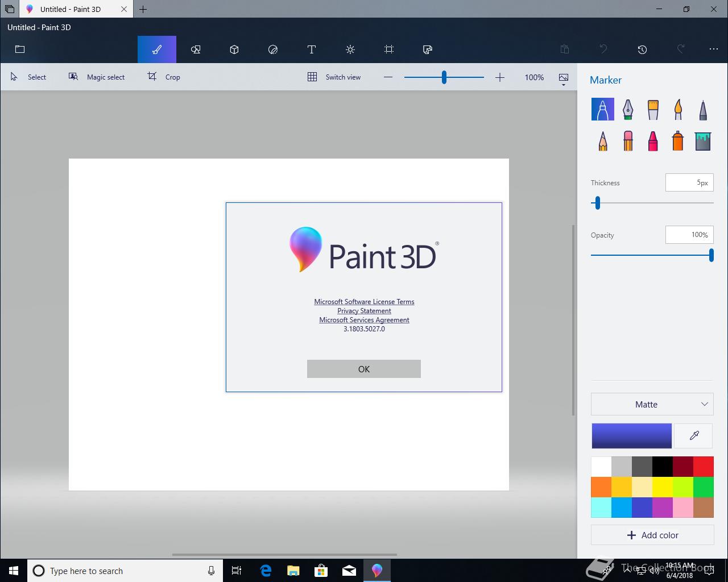Open Microsoft Software License Terms link
Image resolution: width=728 pixels, height=582 pixels.
pyautogui.click(x=364, y=302)
